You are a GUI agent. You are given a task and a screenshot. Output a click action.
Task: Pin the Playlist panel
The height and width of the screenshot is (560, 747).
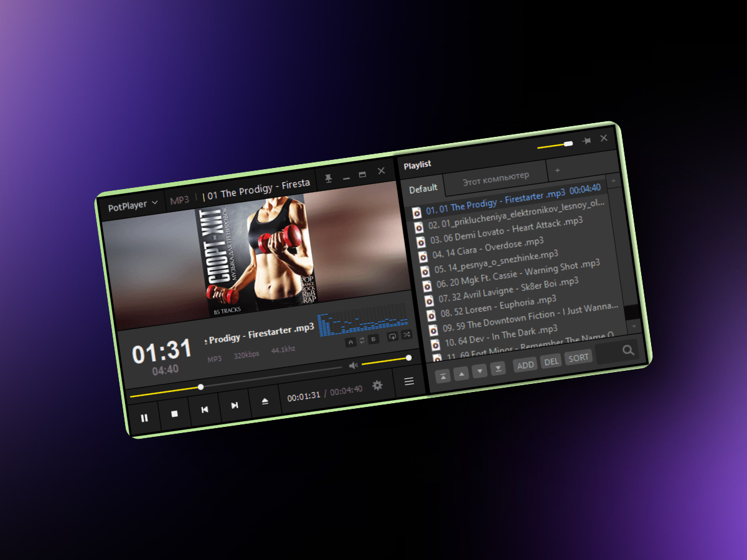[x=586, y=141]
